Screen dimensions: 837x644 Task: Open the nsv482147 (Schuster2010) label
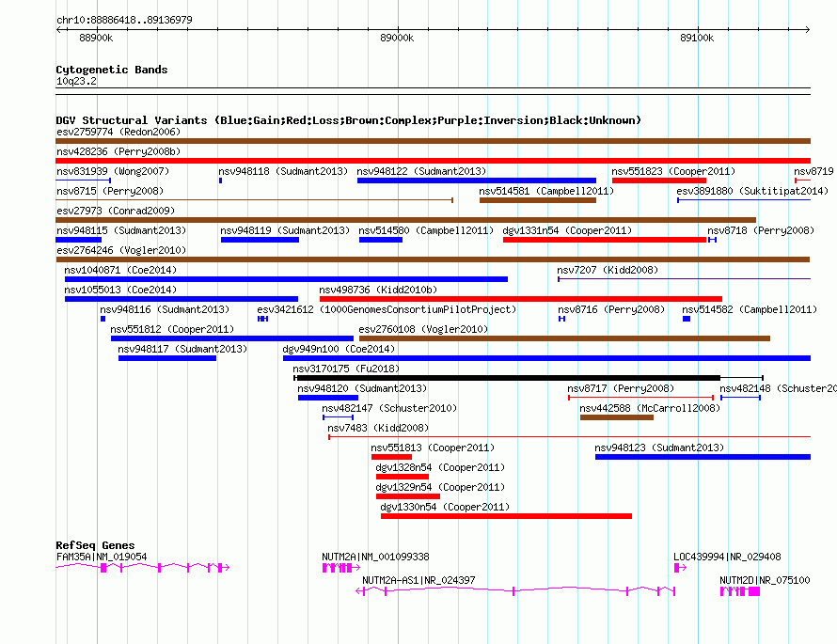(x=389, y=408)
